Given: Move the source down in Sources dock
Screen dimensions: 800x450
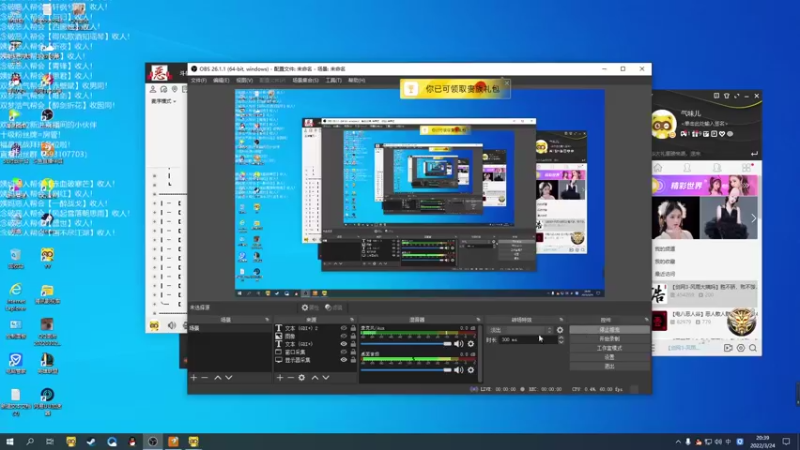Looking at the screenshot, I should pos(326,378).
